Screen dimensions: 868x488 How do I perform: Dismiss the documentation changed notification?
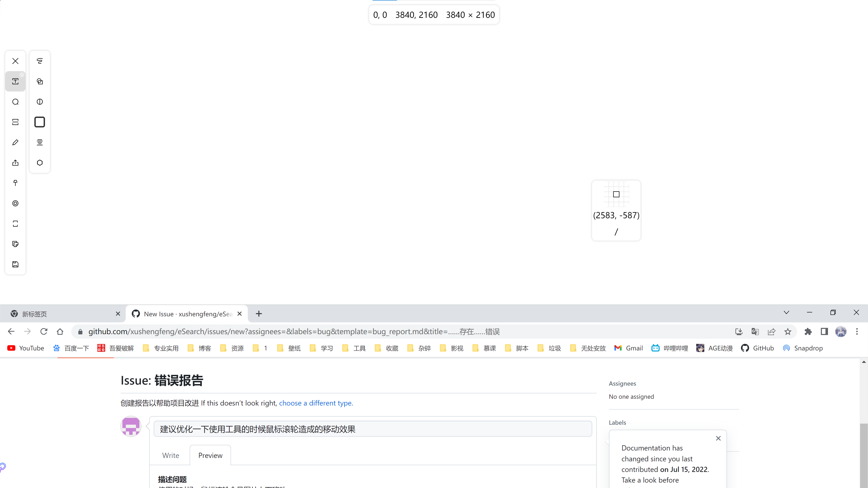(718, 438)
